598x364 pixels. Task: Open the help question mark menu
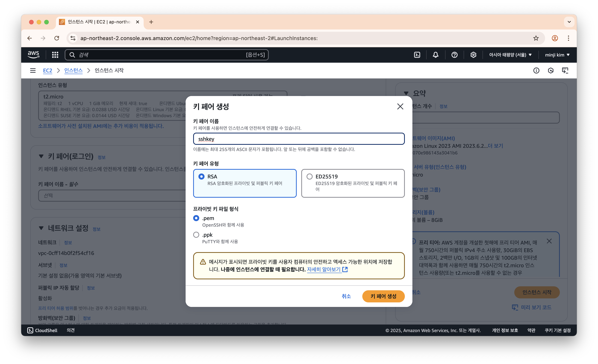(454, 55)
